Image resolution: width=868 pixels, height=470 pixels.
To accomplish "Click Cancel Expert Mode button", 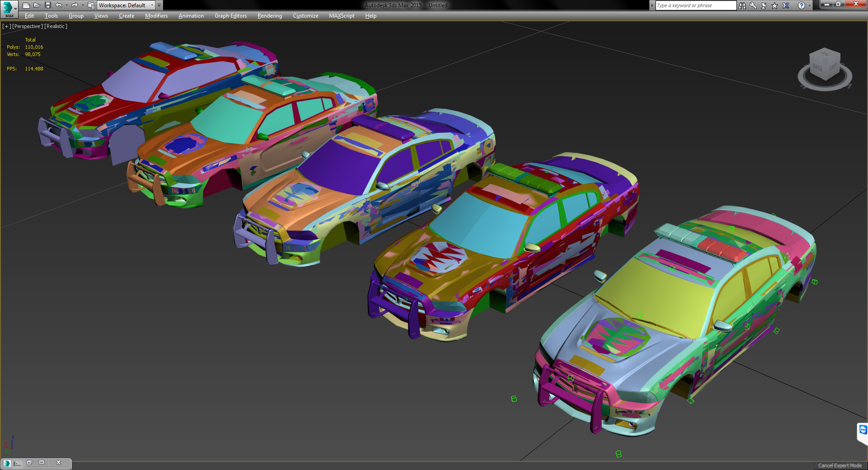I will 840,465.
